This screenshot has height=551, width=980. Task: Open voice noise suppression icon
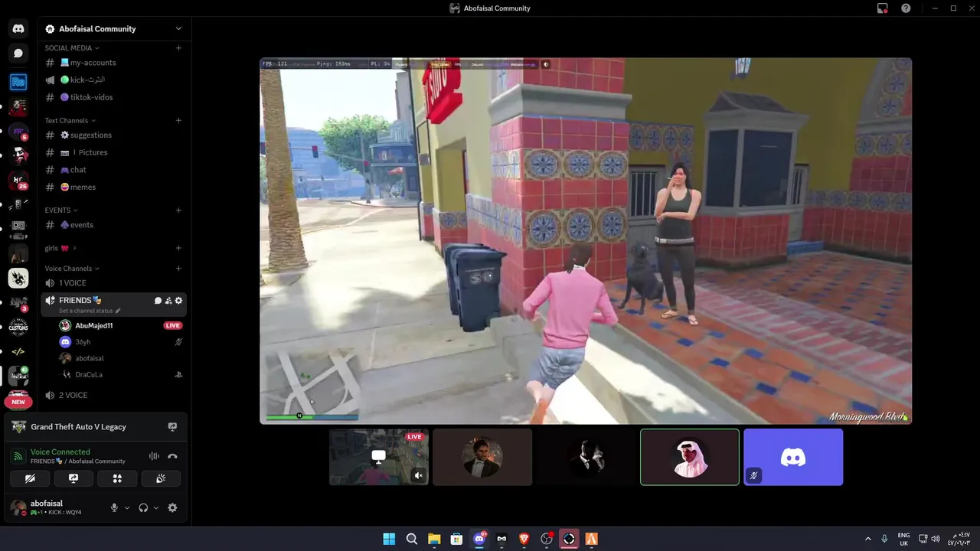click(x=154, y=456)
